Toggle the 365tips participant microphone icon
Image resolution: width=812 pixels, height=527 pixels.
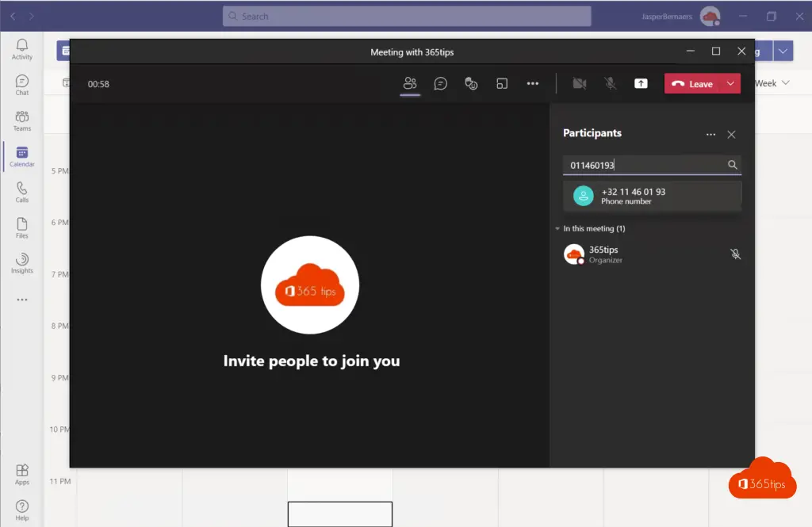(735, 254)
